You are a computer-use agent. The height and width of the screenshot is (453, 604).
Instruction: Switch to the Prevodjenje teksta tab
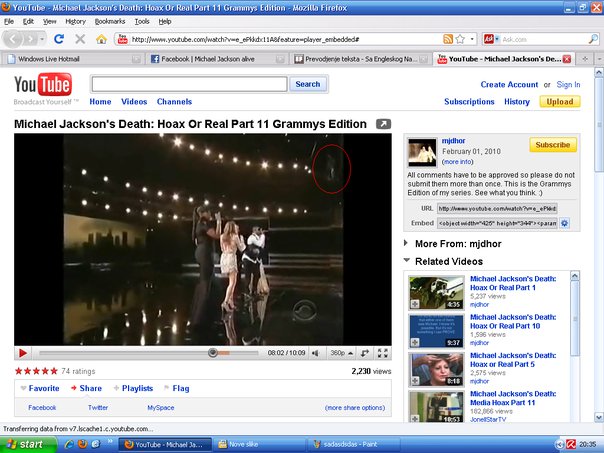pos(361,59)
